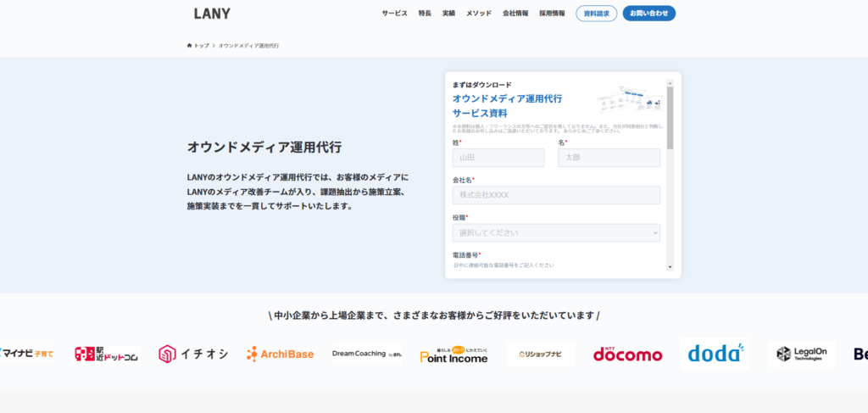This screenshot has width=868, height=413.
Task: Click the Dream Coaching logo
Action: (x=367, y=354)
